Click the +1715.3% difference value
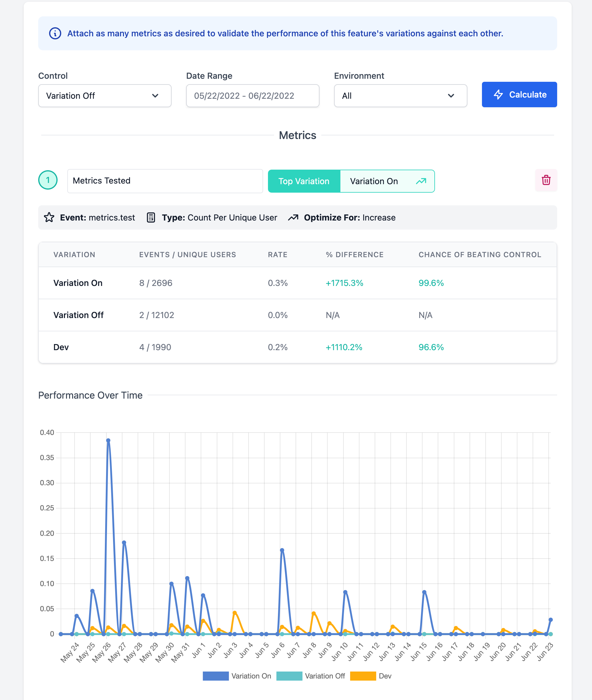The width and height of the screenshot is (592, 700). point(344,283)
